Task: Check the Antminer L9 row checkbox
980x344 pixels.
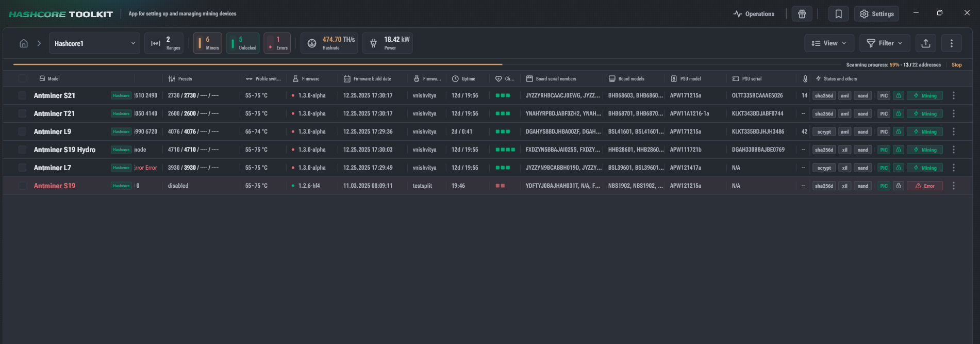Action: click(22, 132)
